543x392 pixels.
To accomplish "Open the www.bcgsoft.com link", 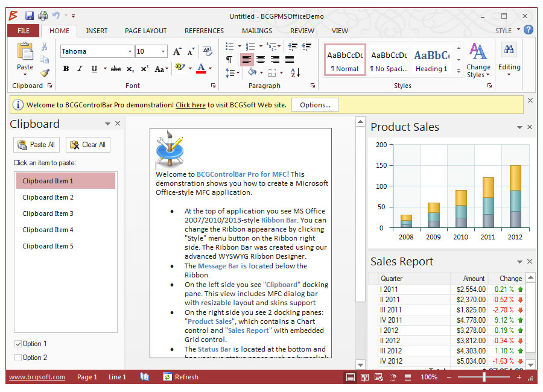I will (x=37, y=377).
